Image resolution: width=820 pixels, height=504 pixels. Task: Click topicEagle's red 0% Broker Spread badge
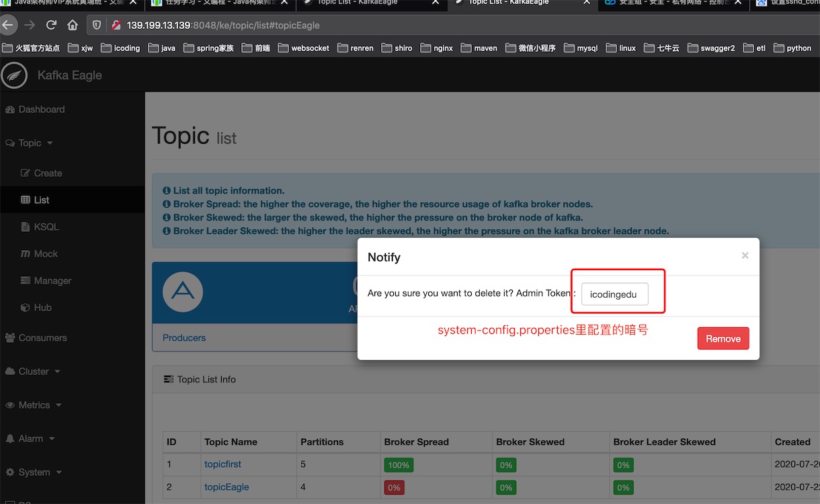(395, 488)
